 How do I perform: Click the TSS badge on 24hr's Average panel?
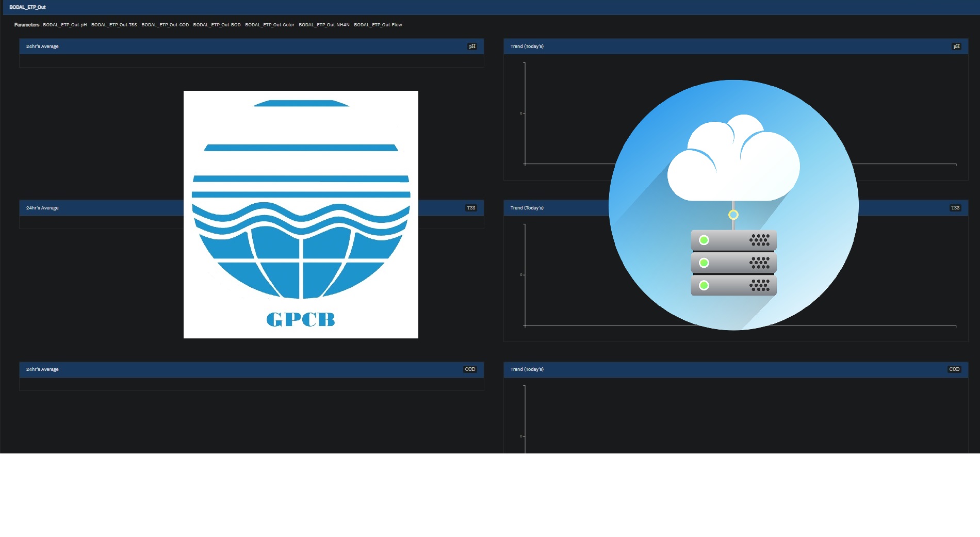[x=471, y=208]
